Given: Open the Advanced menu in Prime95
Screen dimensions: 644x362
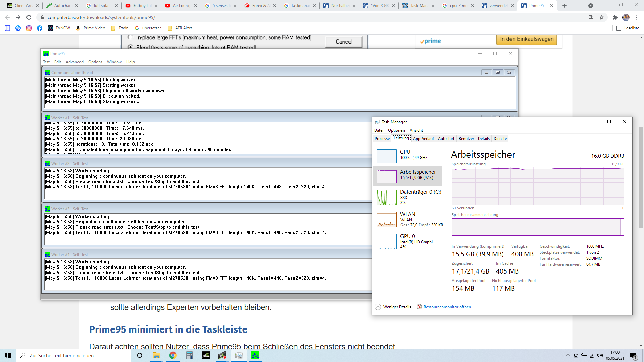Looking at the screenshot, I should pyautogui.click(x=74, y=62).
